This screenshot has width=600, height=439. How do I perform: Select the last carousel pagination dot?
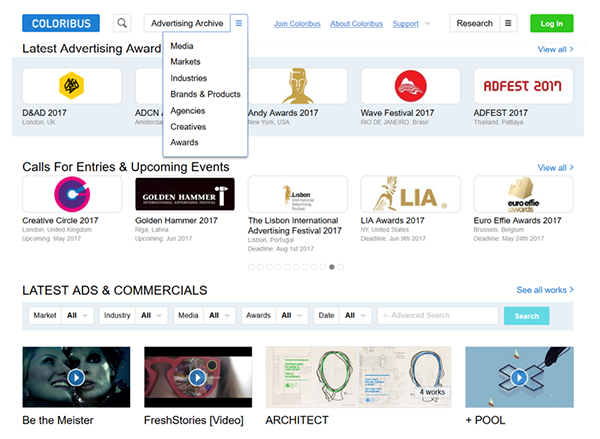(341, 267)
